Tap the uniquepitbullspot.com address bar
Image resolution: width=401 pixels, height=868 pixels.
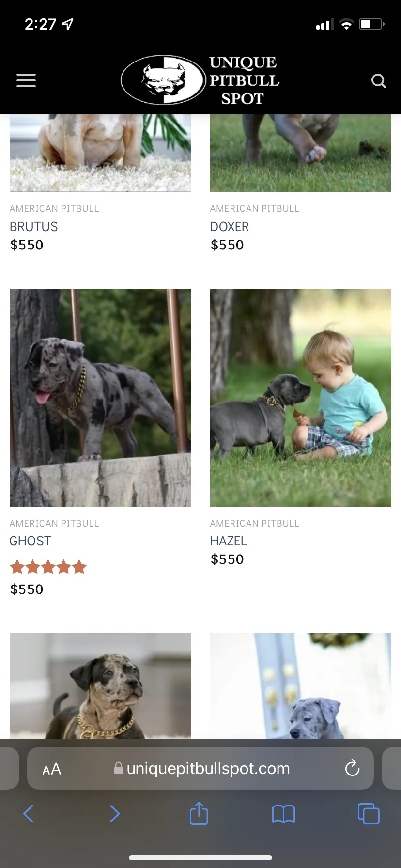tap(200, 768)
